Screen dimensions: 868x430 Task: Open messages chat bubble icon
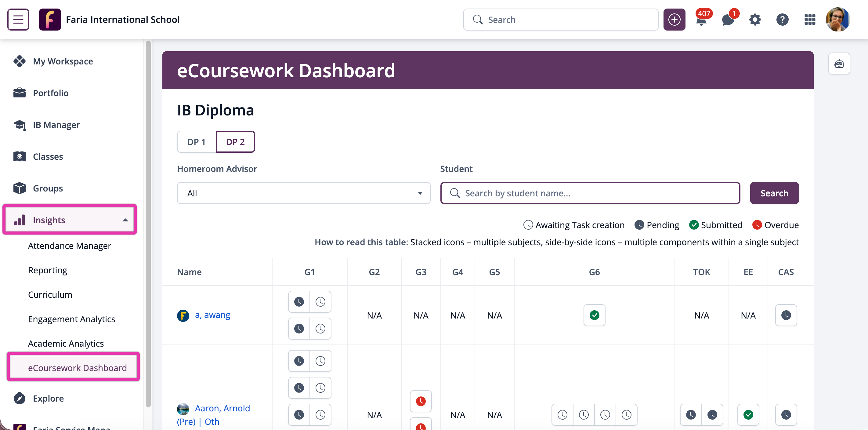729,19
